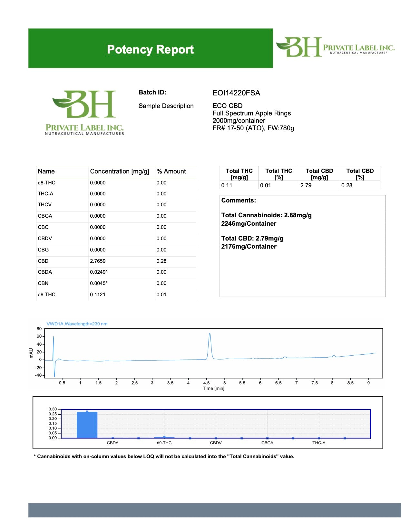
Task: Click the CBN concentration "0.0045*"
Action: pyautogui.click(x=99, y=283)
